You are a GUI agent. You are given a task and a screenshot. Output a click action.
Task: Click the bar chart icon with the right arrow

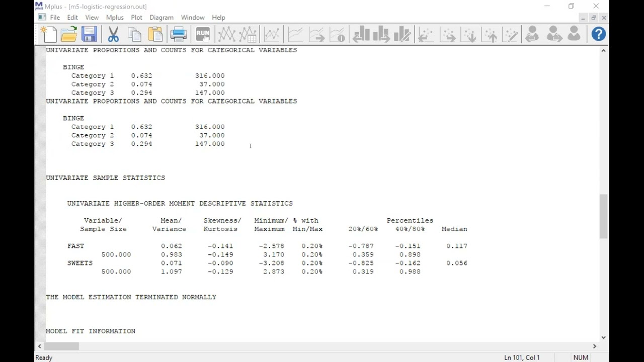[x=381, y=34]
